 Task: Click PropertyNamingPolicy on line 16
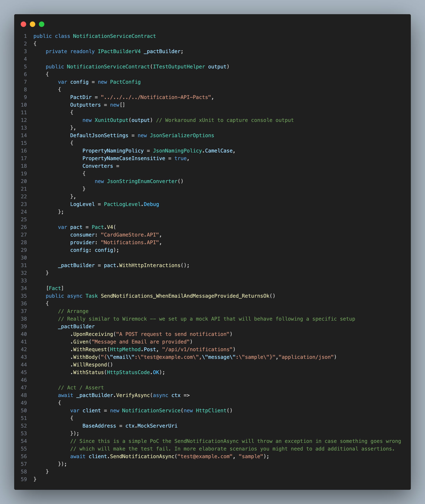tap(113, 151)
